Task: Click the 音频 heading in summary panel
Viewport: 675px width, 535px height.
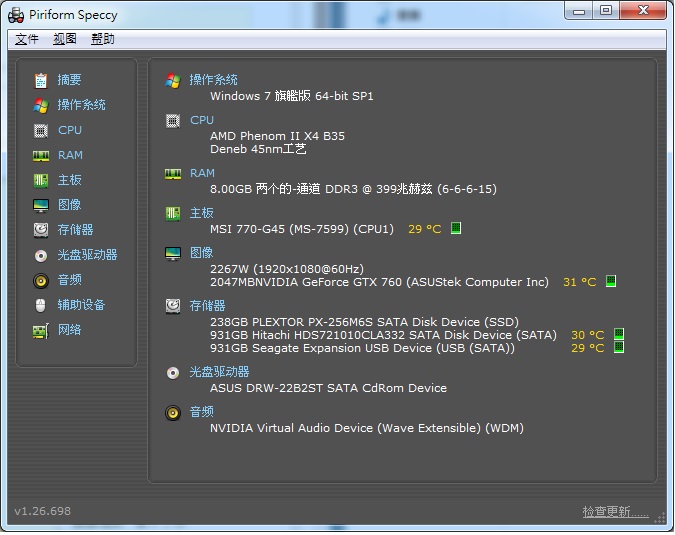Action: point(202,412)
